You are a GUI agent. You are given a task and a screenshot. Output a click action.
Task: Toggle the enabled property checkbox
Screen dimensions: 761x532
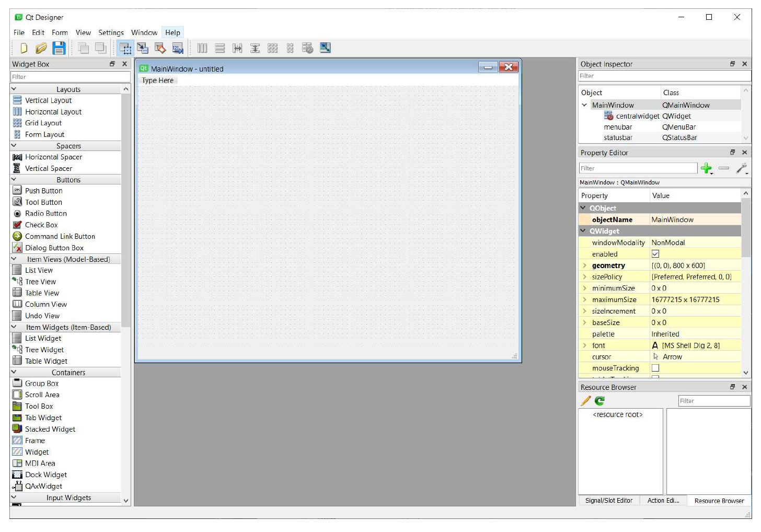coord(655,254)
